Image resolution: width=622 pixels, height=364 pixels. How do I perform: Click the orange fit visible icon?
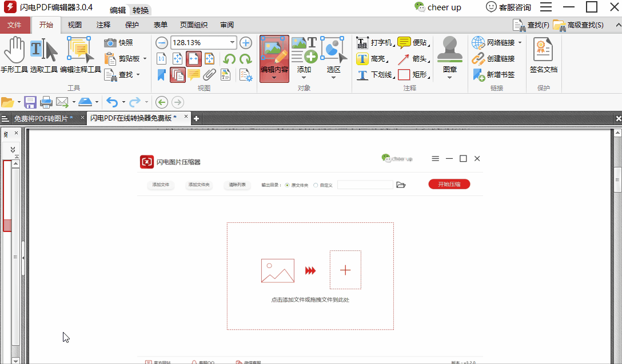tap(209, 59)
